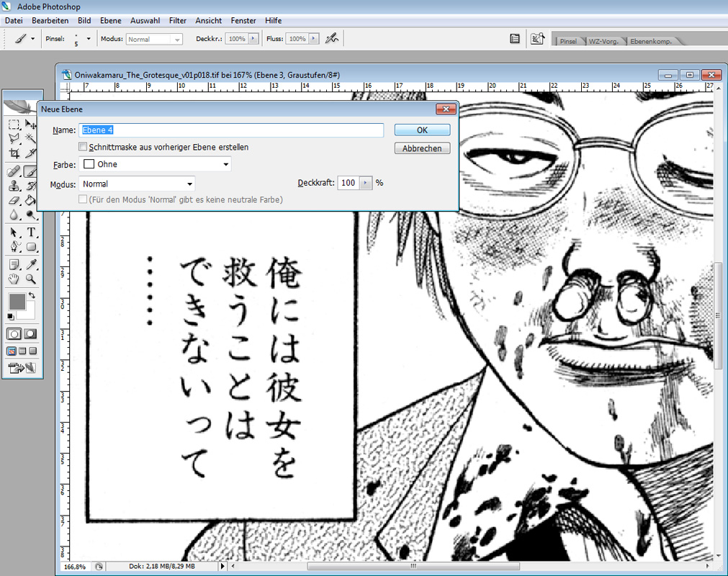Select the Path Selection arrow tool
The height and width of the screenshot is (576, 728).
tap(14, 232)
